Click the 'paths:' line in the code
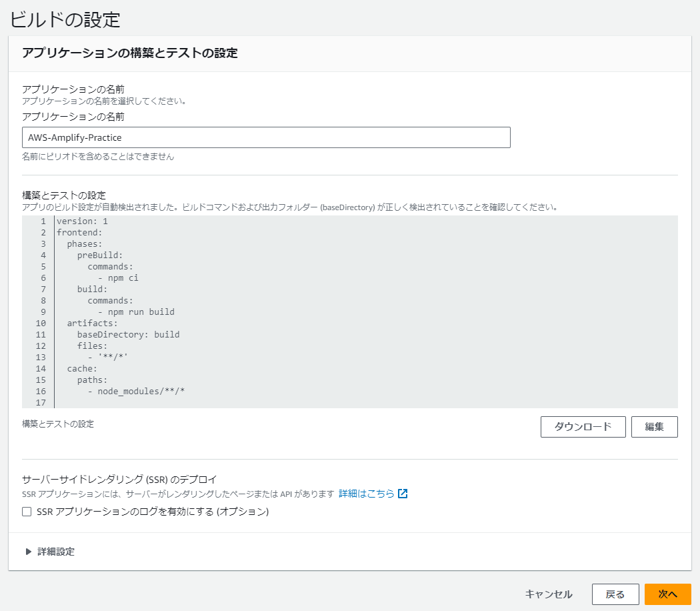700x611 pixels. tap(93, 380)
